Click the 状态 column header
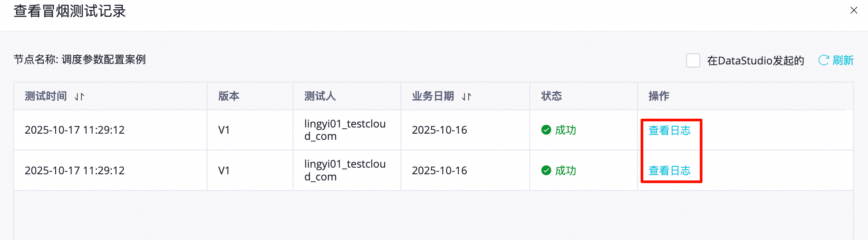Viewport: 868px width, 240px height. pyautogui.click(x=551, y=96)
